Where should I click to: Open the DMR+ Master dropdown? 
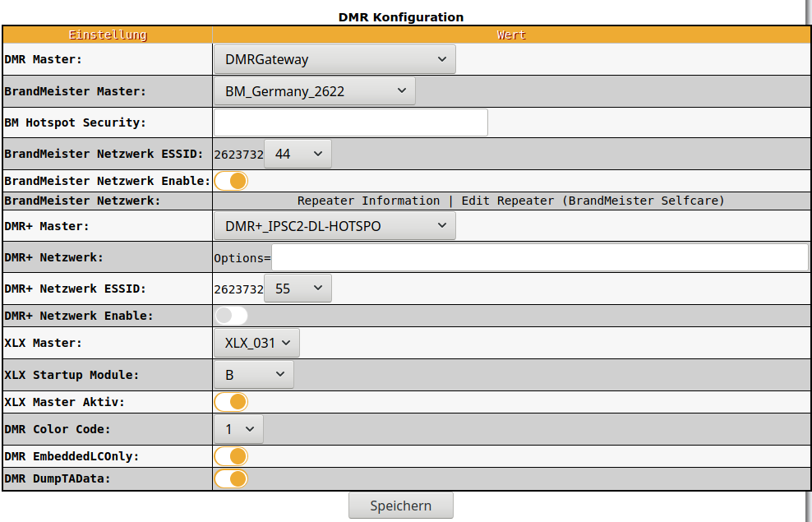pos(334,226)
